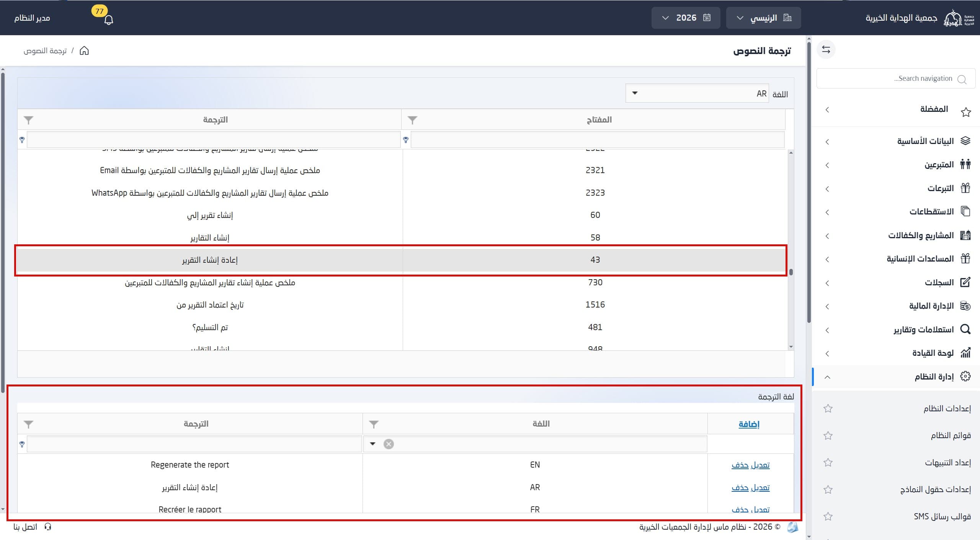
Task: Click the association logo in header
Action: click(958, 18)
